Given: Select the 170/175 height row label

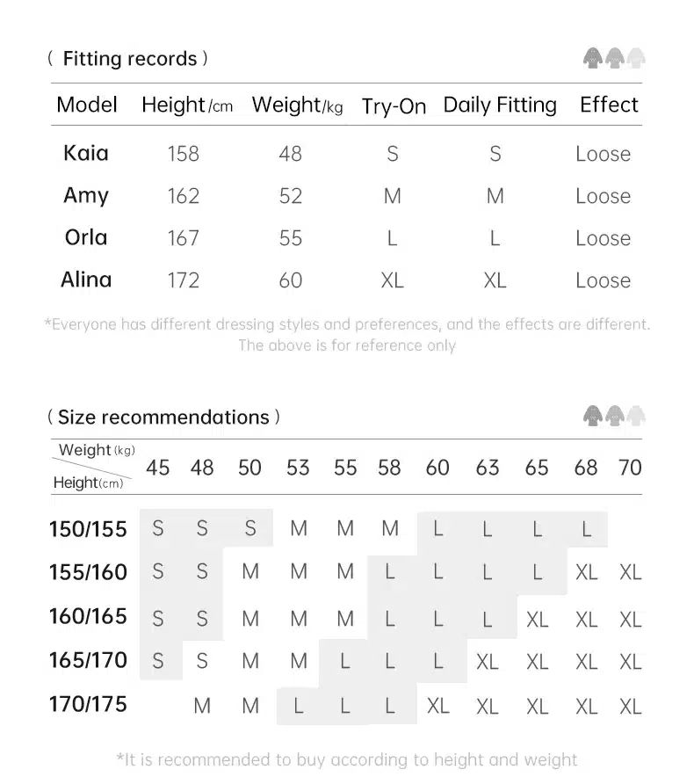Looking at the screenshot, I should 88,704.
